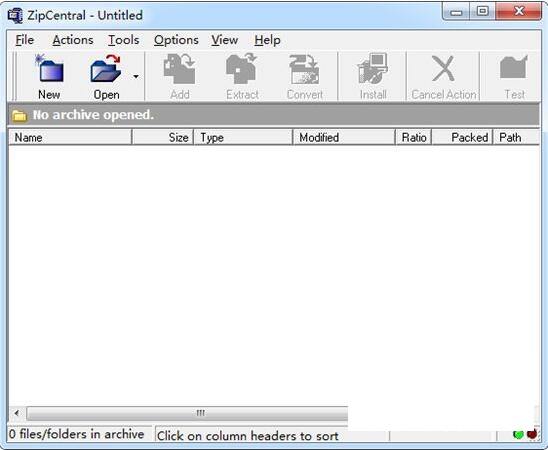Screen dimensions: 548x450
Task: Sort by the Name column header
Action: (x=70, y=137)
